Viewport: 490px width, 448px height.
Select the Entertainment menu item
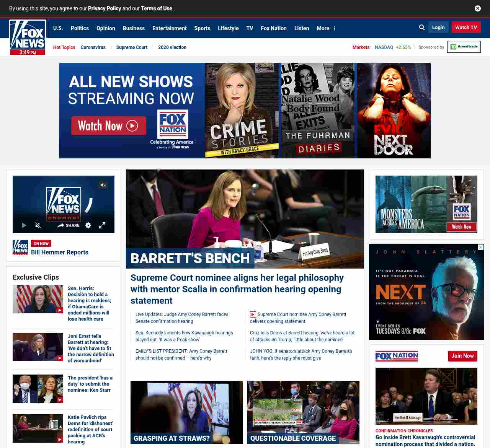click(169, 28)
